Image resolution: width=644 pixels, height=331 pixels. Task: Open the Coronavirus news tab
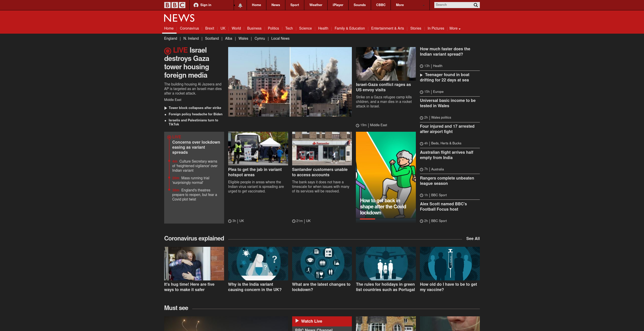tap(189, 29)
